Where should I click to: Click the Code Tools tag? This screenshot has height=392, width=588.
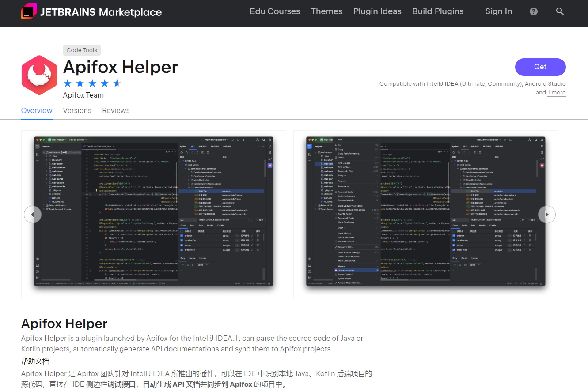point(82,50)
